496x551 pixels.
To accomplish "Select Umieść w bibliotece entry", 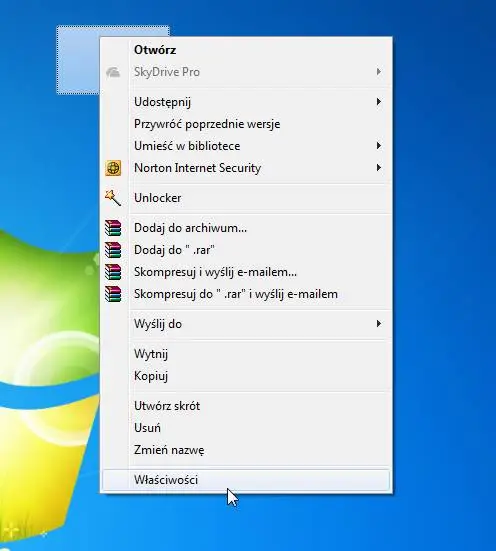I will 246,146.
